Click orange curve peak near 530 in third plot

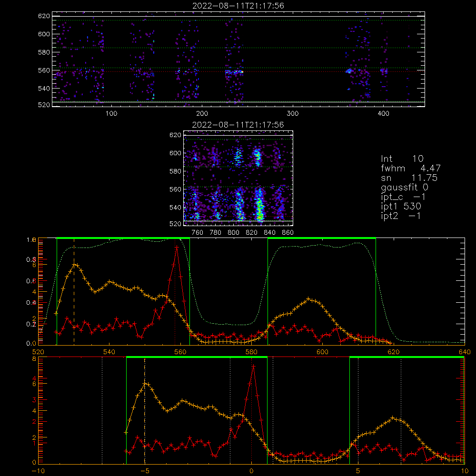[x=75, y=265]
